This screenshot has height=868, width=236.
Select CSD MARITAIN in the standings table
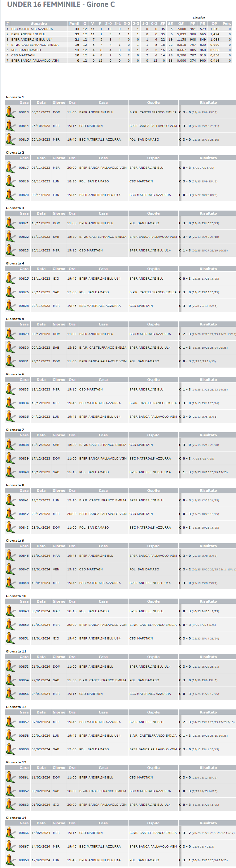coord(23,55)
